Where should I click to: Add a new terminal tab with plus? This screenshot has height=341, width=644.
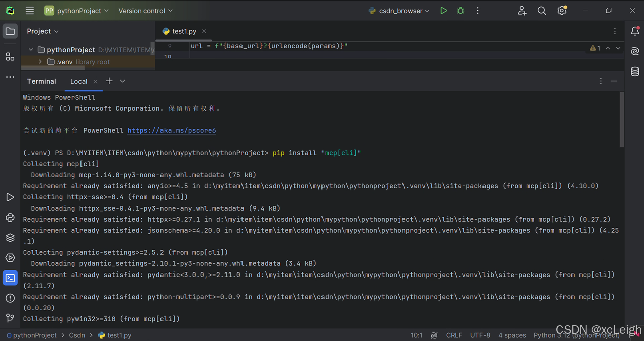(109, 81)
